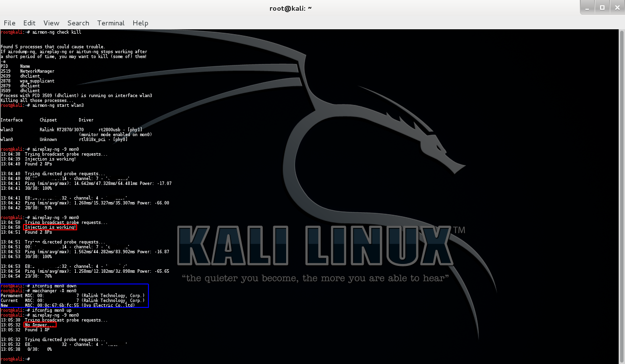Click the '23/30: 76%' result line

coord(26,276)
